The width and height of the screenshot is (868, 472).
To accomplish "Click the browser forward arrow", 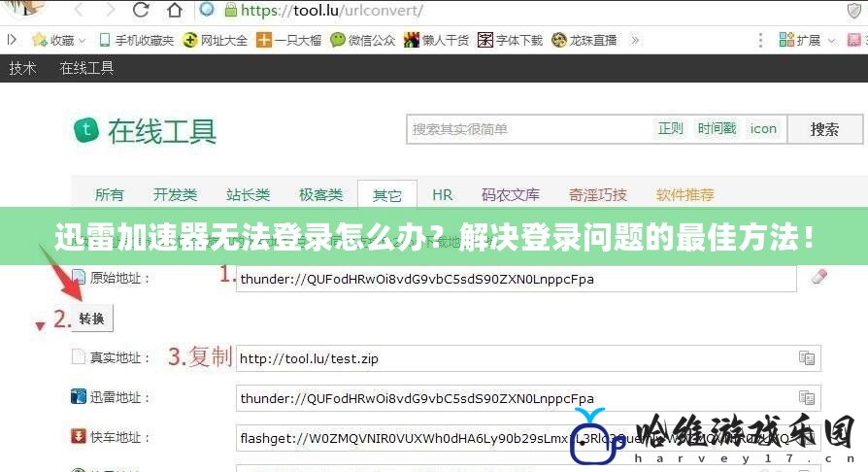I will point(110,10).
